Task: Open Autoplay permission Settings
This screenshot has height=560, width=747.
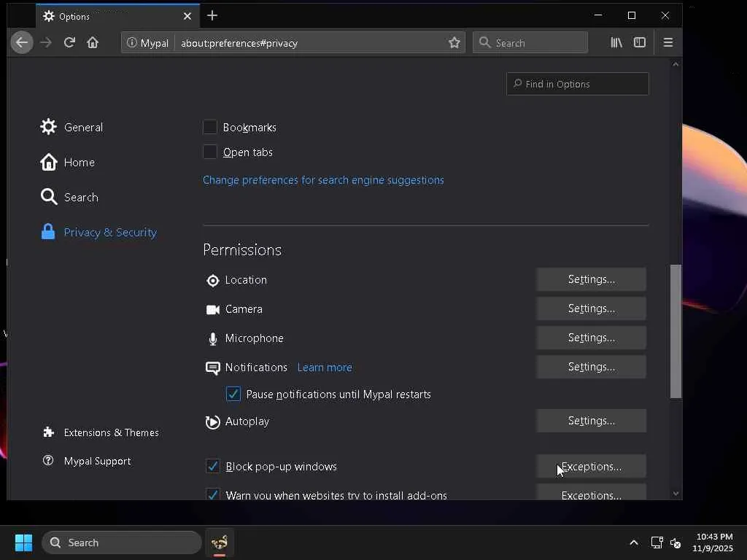Action: pyautogui.click(x=591, y=421)
